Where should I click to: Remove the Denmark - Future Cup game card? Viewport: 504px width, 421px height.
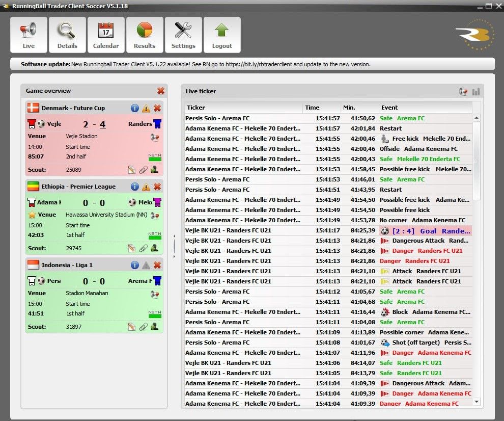click(157, 108)
